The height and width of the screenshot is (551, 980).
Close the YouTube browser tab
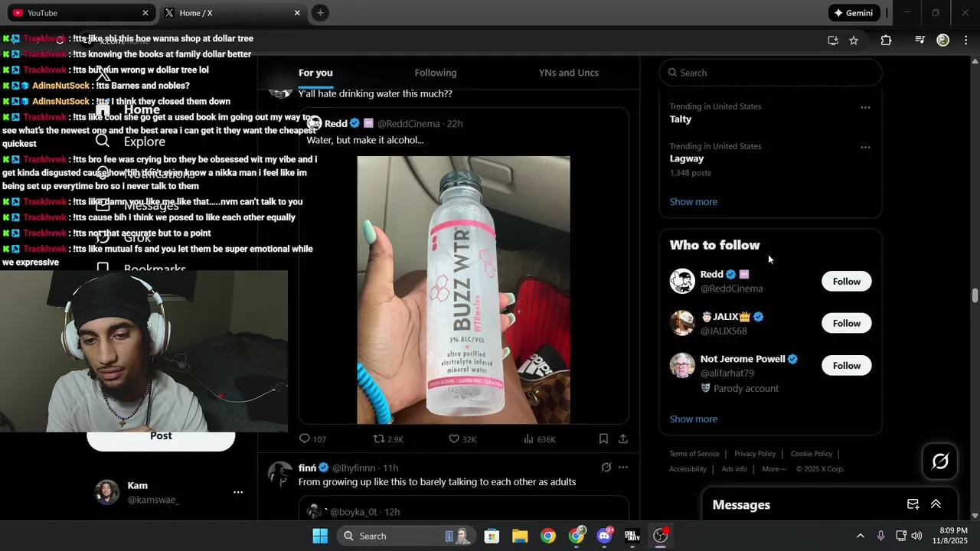tap(145, 13)
